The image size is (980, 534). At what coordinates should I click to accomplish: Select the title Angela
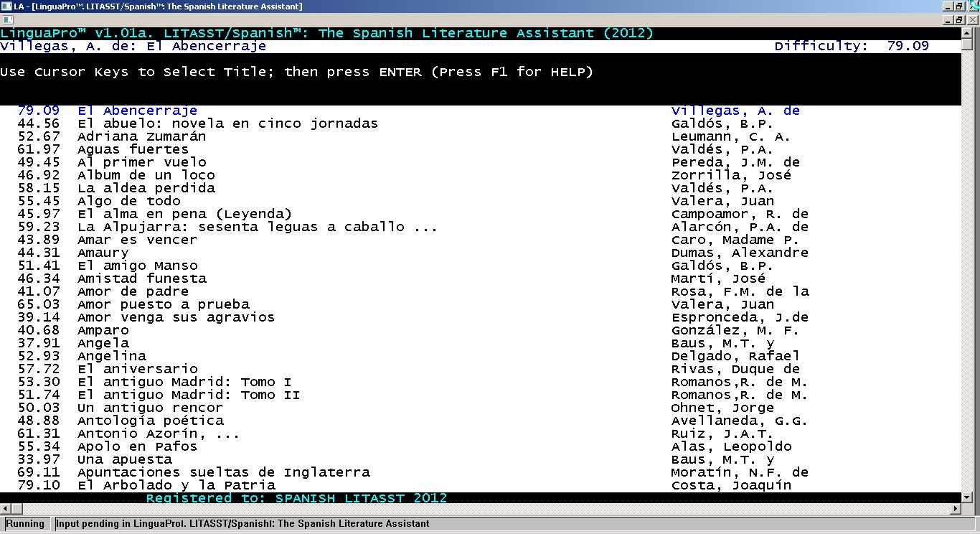click(103, 343)
